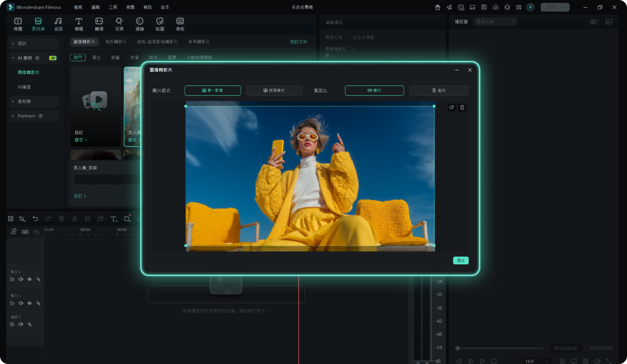
Task: Click the replace image icon in dialog
Action: pyautogui.click(x=451, y=108)
